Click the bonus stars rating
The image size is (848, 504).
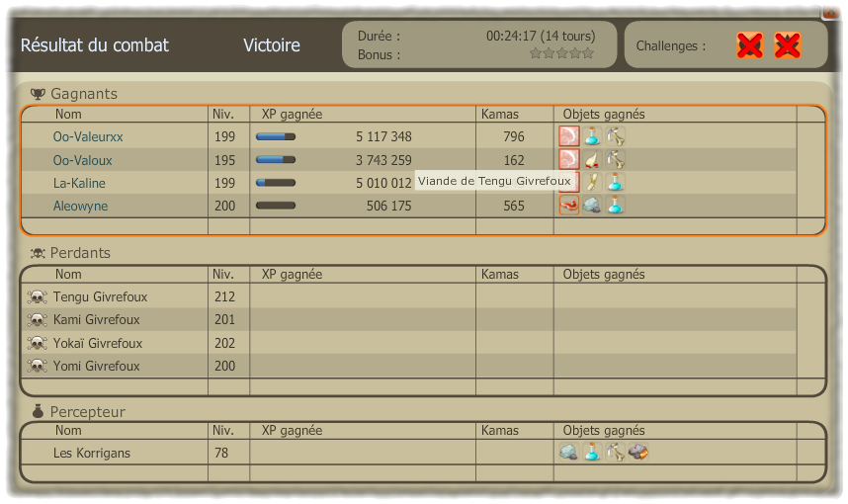(562, 53)
